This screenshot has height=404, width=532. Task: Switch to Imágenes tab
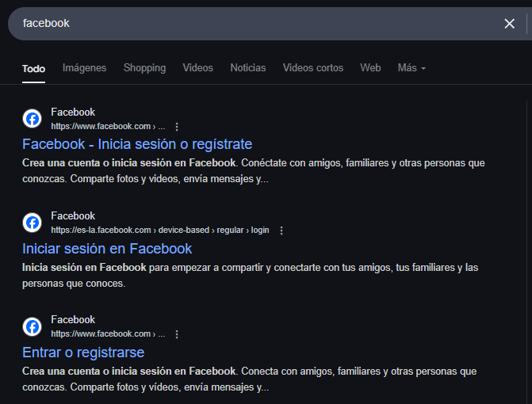tap(84, 68)
